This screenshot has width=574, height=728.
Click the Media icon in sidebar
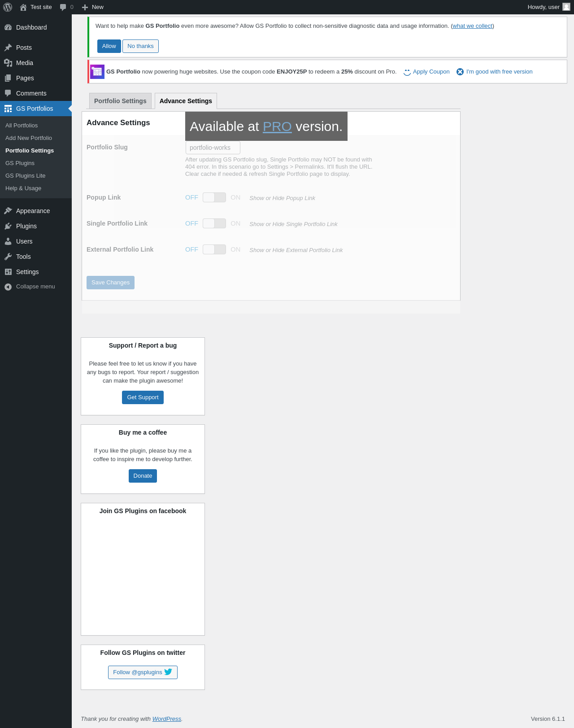pos(8,63)
